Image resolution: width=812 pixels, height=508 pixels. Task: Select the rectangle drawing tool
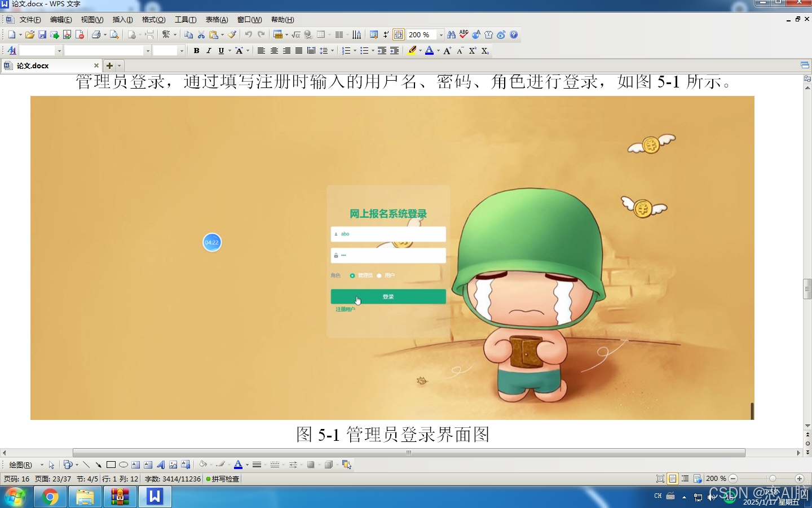[111, 465]
